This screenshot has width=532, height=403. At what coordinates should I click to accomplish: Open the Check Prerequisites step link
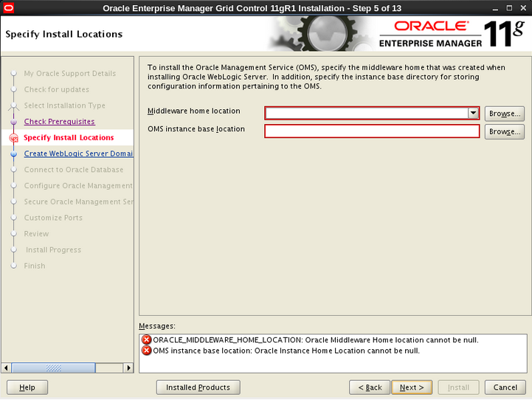tap(59, 122)
